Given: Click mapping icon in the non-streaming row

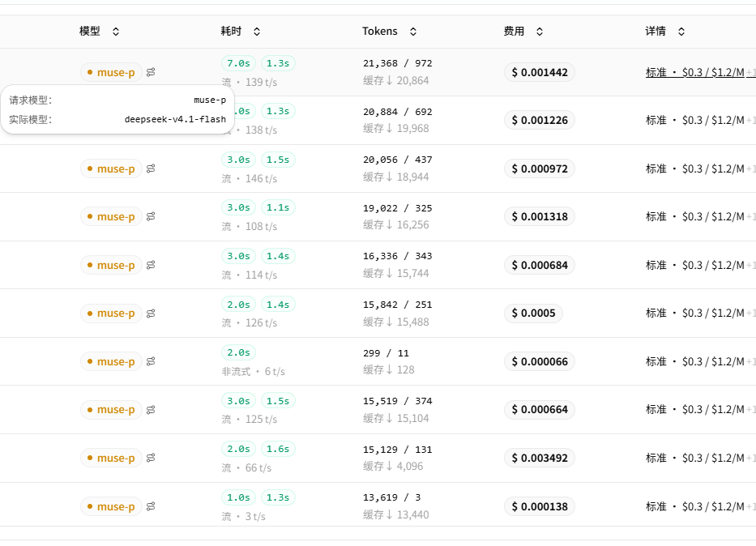Looking at the screenshot, I should tap(151, 361).
